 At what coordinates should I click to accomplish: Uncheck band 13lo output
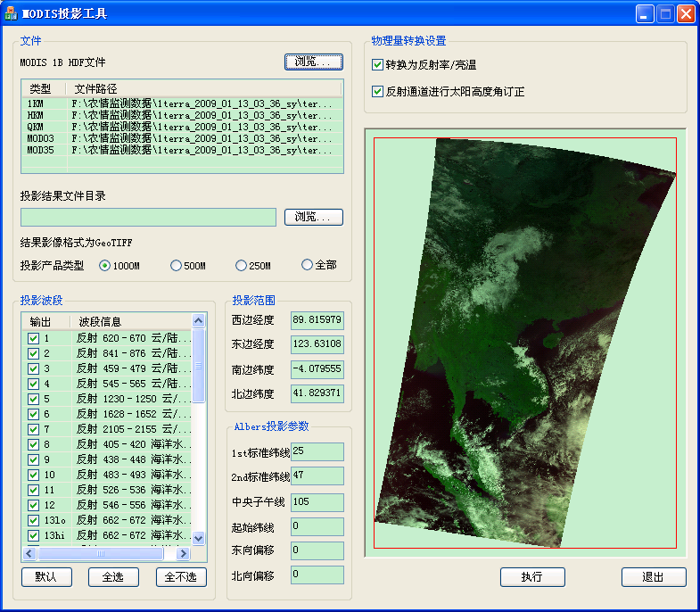33,520
